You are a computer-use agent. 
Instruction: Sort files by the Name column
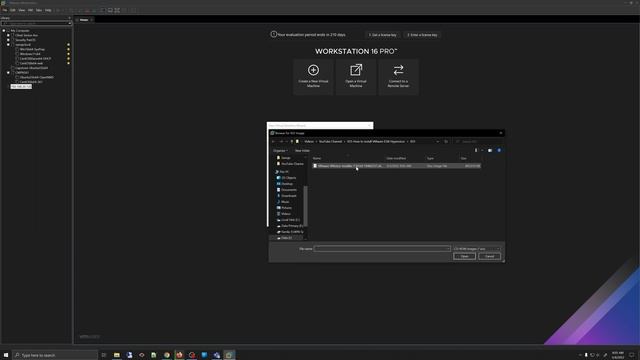[317, 158]
